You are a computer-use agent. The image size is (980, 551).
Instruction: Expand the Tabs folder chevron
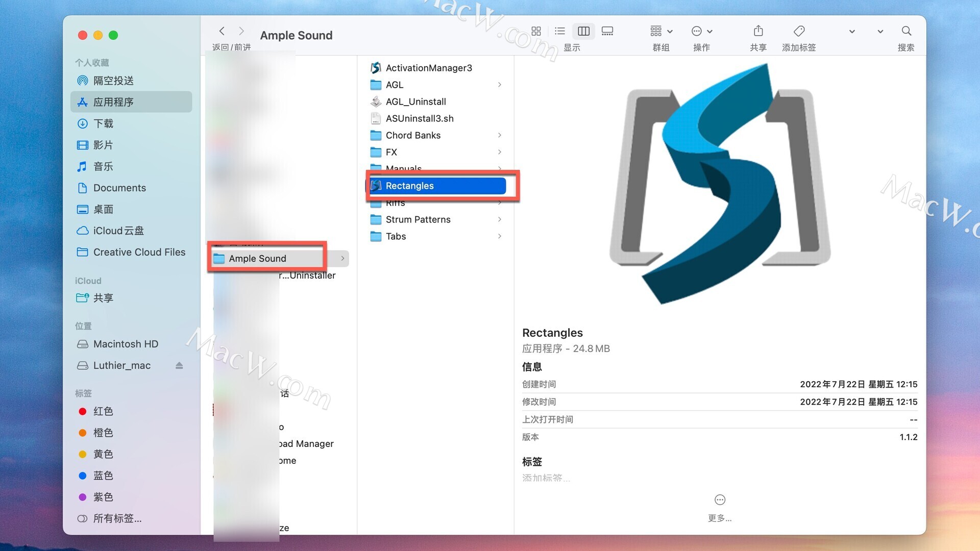(x=500, y=236)
